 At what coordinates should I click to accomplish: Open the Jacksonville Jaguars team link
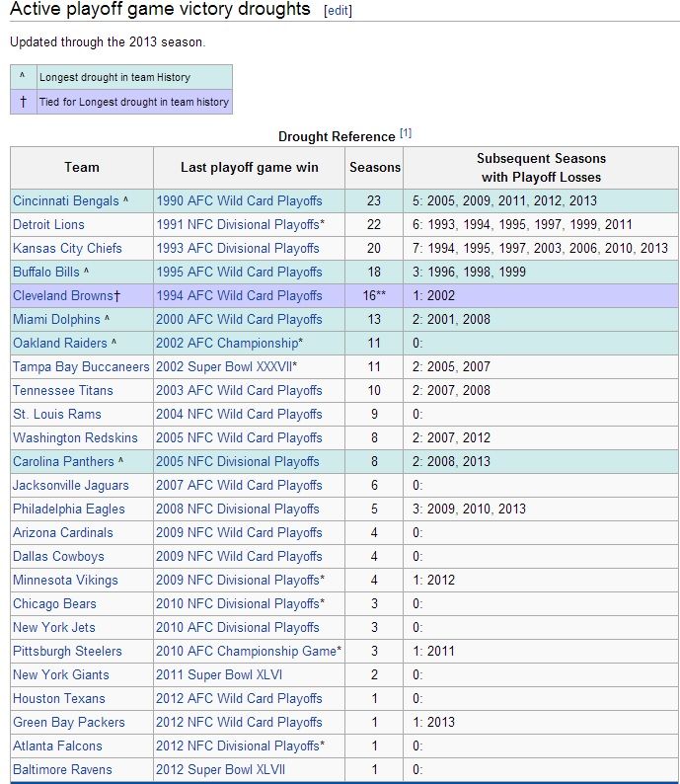tap(71, 486)
